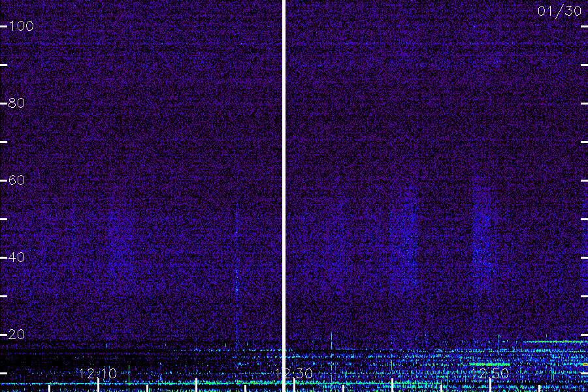The image size is (588, 392).
Task: Click the 12:50 time label
Action: (x=490, y=373)
